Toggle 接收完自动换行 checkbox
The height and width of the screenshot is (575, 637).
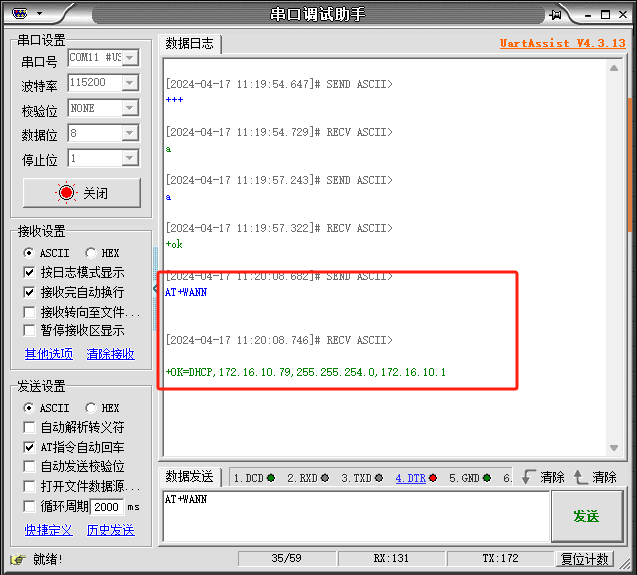(29, 292)
